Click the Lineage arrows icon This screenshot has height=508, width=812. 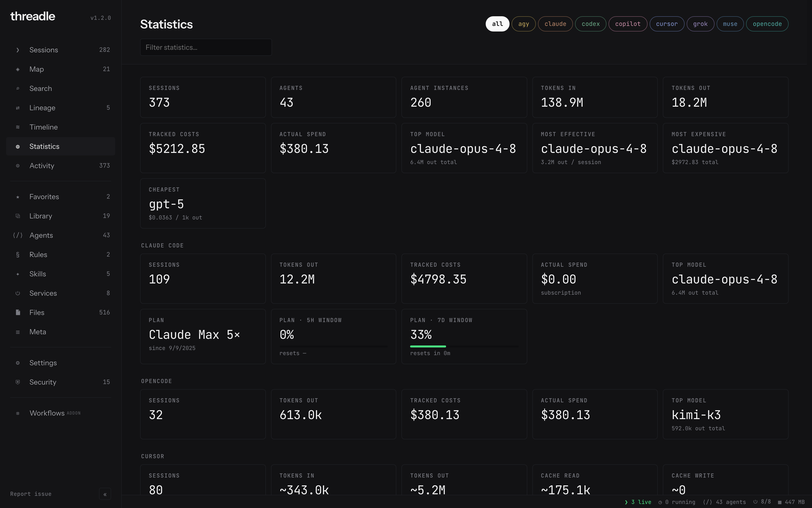click(18, 108)
